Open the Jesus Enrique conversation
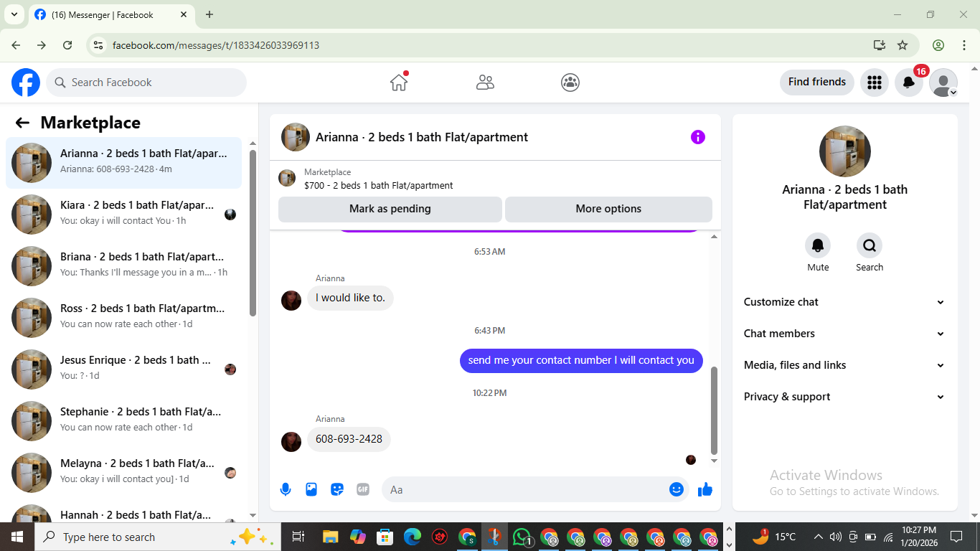Viewport: 980px width, 551px height. 124,369
